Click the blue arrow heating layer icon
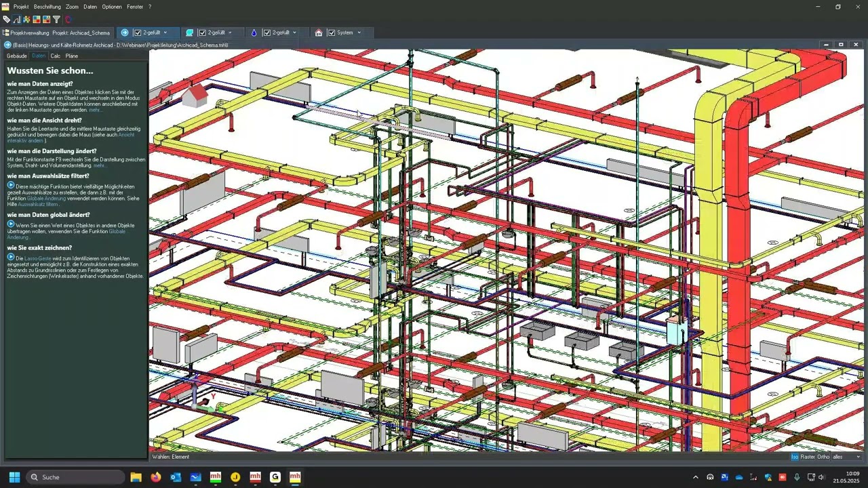Viewport: 868px width, 488px height. pyautogui.click(x=125, y=33)
